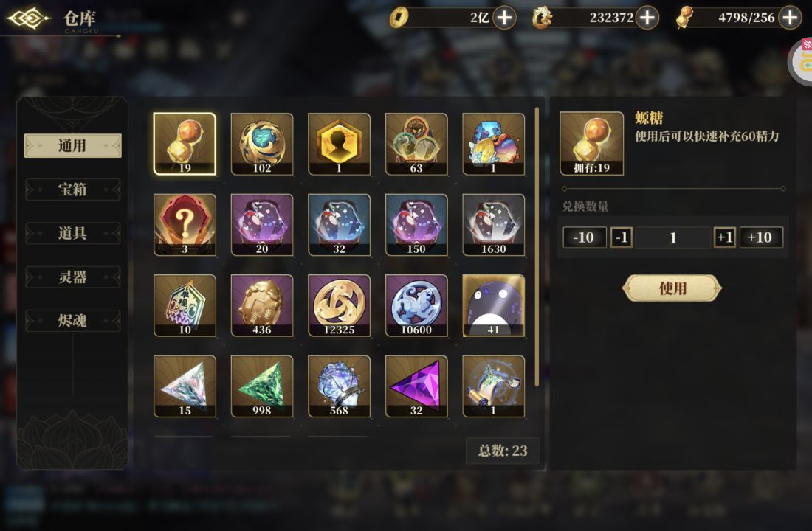Select the dark blob creature item with count 41
The image size is (812, 531).
point(494,305)
